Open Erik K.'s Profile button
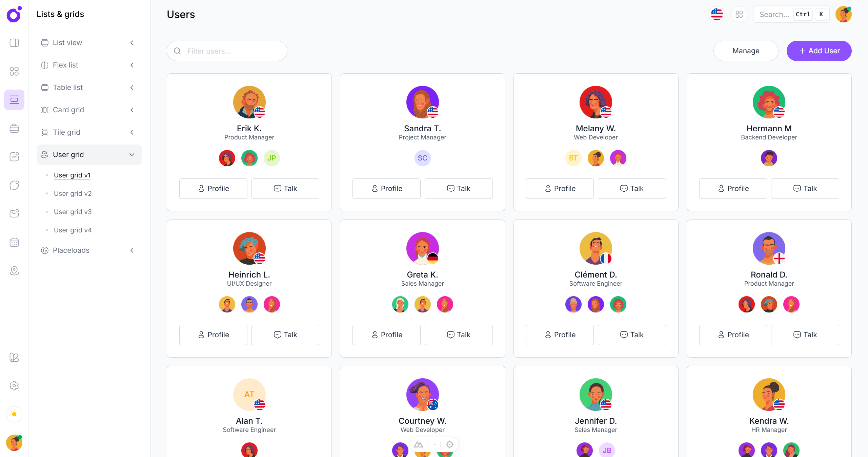This screenshot has height=457, width=868. point(213,189)
